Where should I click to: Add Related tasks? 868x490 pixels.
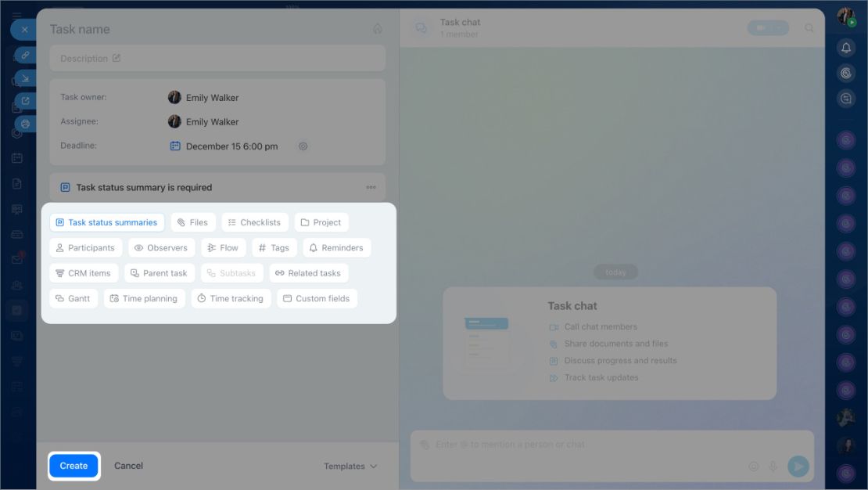click(x=308, y=273)
